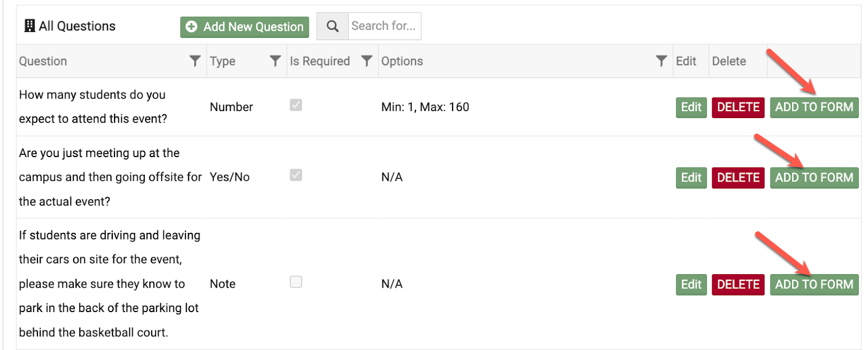Toggle Is Required for the offsite question
The image size is (868, 350).
click(296, 175)
